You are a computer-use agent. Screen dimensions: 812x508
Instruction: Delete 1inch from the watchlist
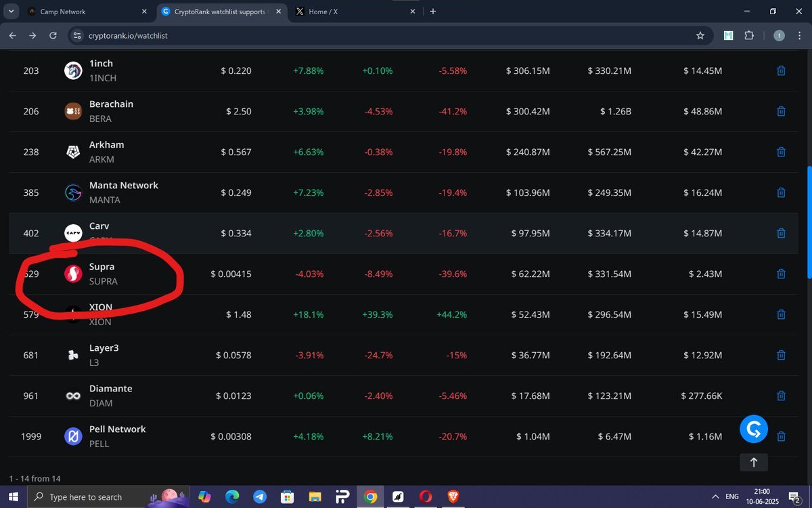[x=781, y=70]
